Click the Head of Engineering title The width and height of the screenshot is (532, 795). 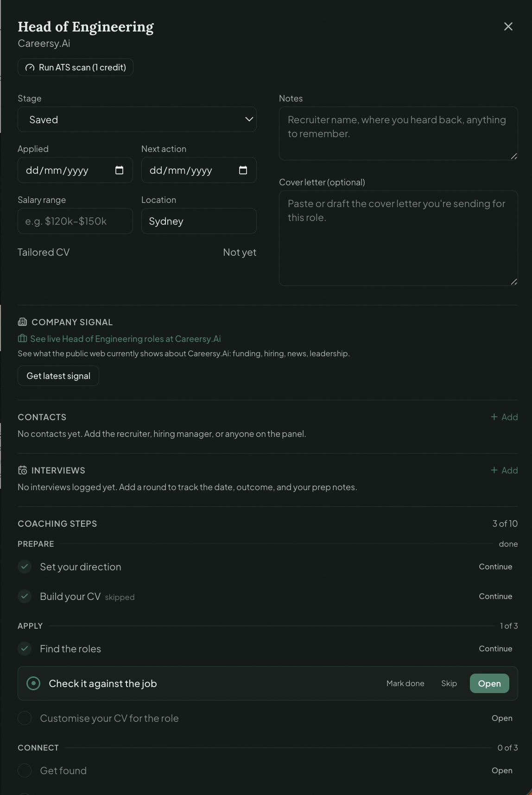point(86,27)
